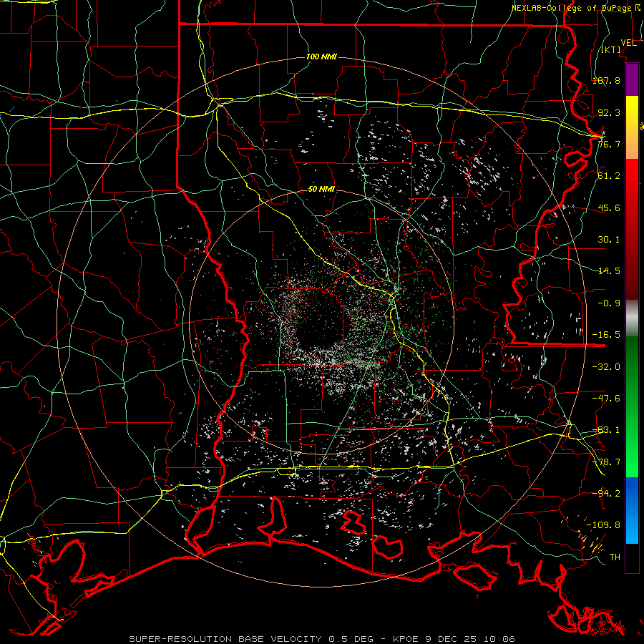Select the -47.6 velocity scale value
644x644 pixels.
[x=606, y=399]
